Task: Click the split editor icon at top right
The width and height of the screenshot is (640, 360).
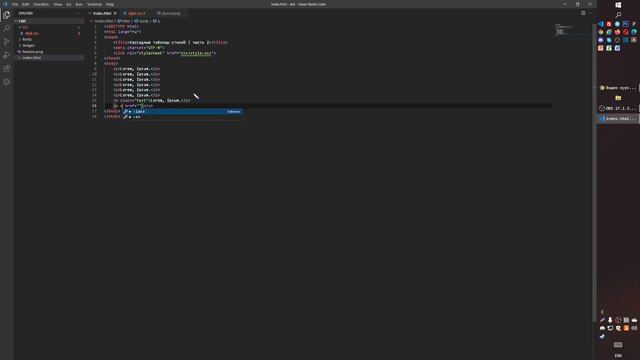Action: pyautogui.click(x=583, y=13)
